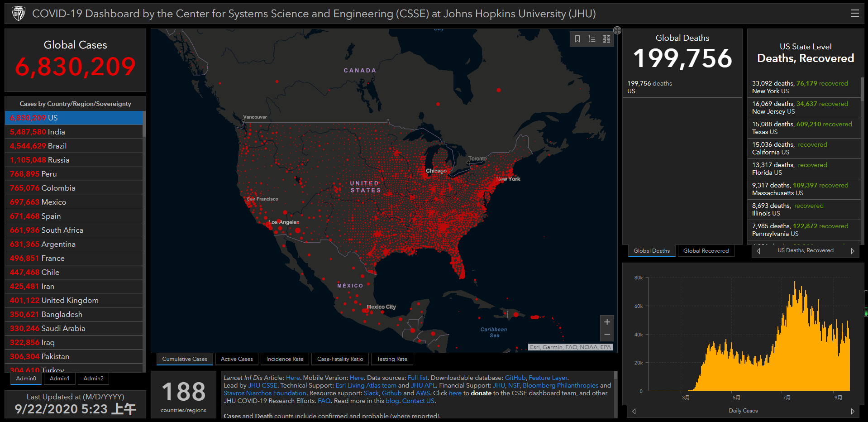Screen dimensions: 868x422
Task: Open the Slack resource support link
Action: click(x=371, y=393)
